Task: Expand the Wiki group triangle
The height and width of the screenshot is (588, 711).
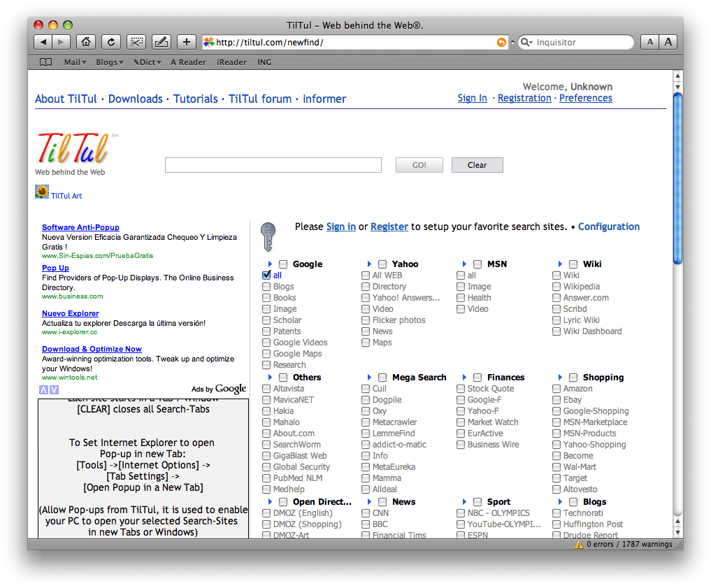Action: [x=560, y=264]
